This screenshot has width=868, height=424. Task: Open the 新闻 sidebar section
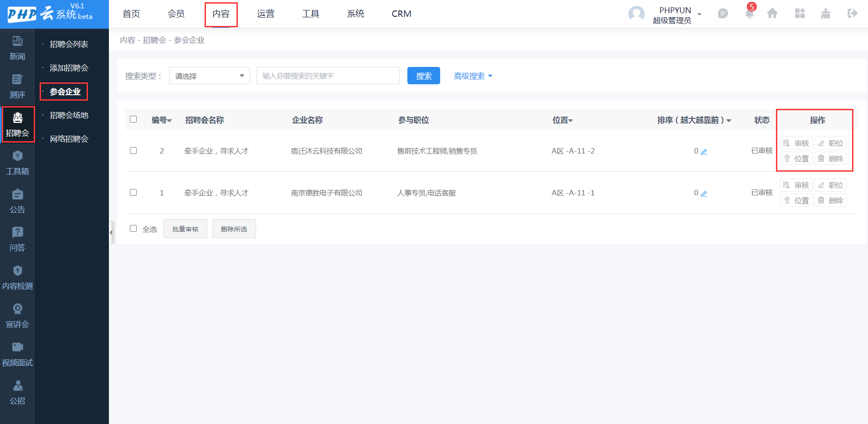click(17, 48)
